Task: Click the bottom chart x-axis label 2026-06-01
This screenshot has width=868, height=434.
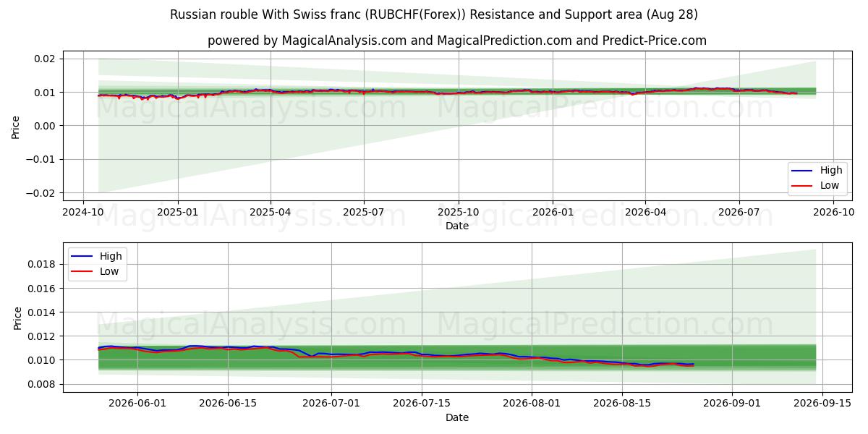Action: click(x=137, y=404)
